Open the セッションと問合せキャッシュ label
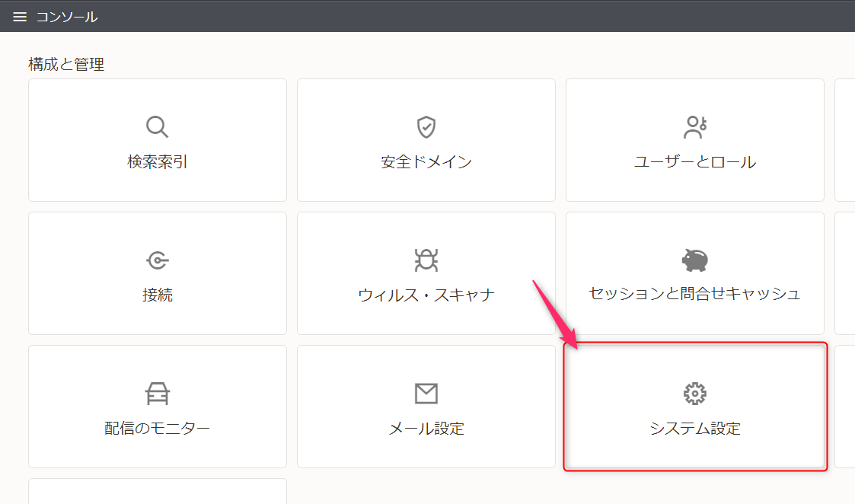Viewport: 855px width, 504px height. coord(694,293)
